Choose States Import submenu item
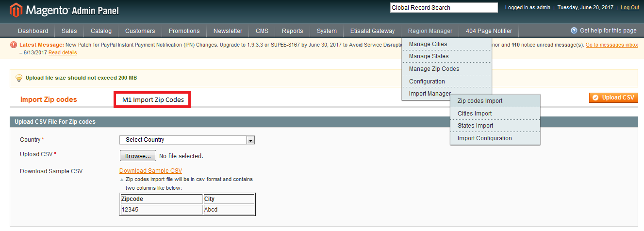The height and width of the screenshot is (231, 644). click(495, 126)
